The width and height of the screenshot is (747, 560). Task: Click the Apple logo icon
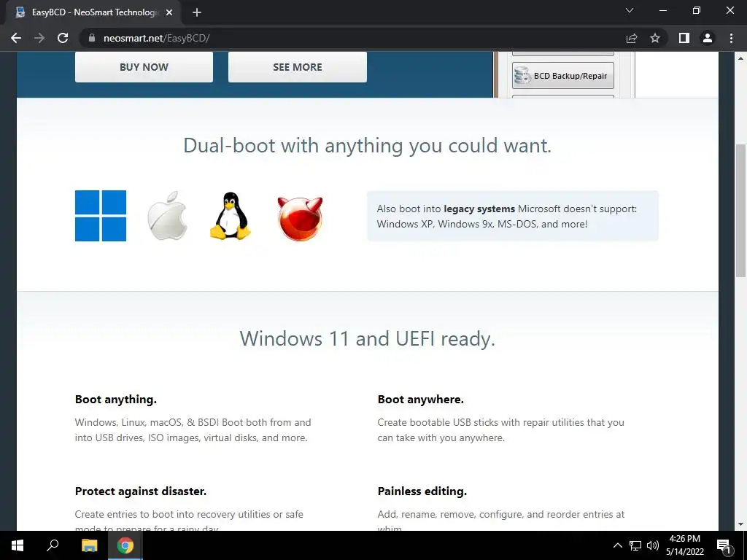[x=167, y=216]
